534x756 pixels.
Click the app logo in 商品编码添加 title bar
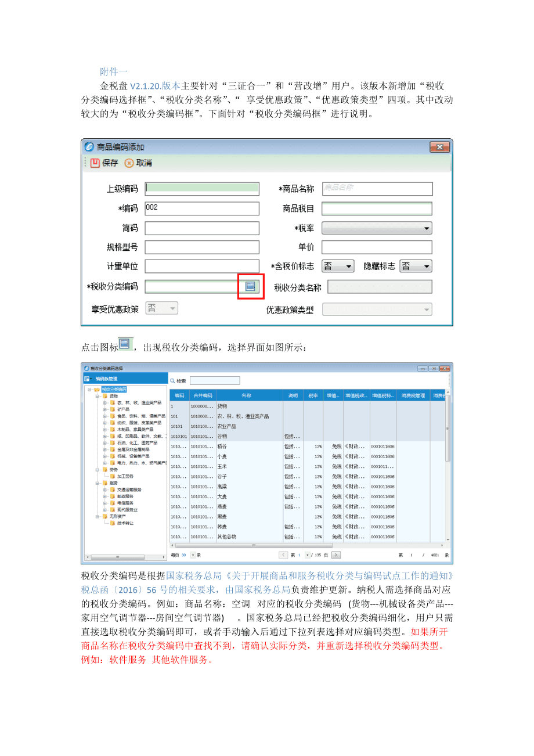(x=89, y=147)
